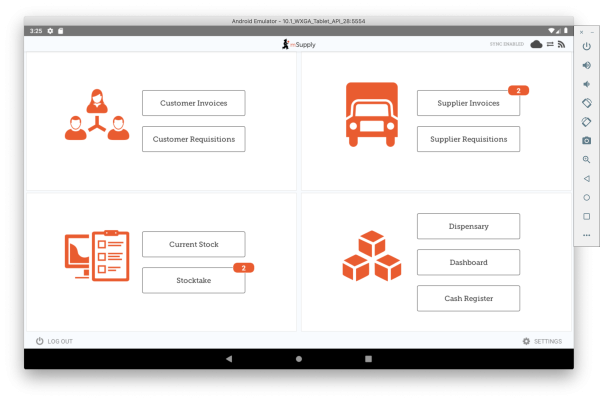Open Supplier Invoices
This screenshot has width=600, height=401.
(468, 102)
